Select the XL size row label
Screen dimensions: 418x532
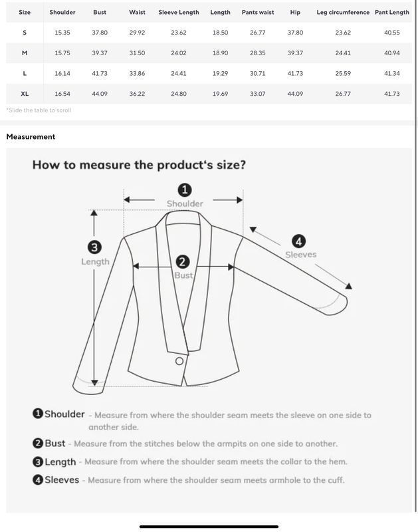coord(25,94)
